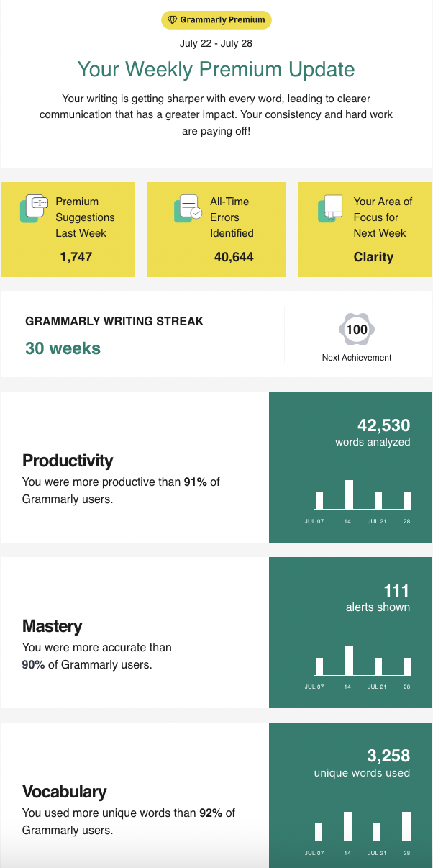
Task: Click the rightmost bar in Vocabulary chart
Action: (x=406, y=826)
